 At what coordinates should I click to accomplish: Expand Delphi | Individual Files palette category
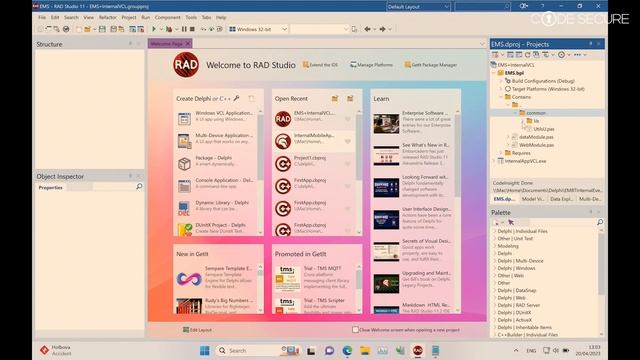(495, 231)
